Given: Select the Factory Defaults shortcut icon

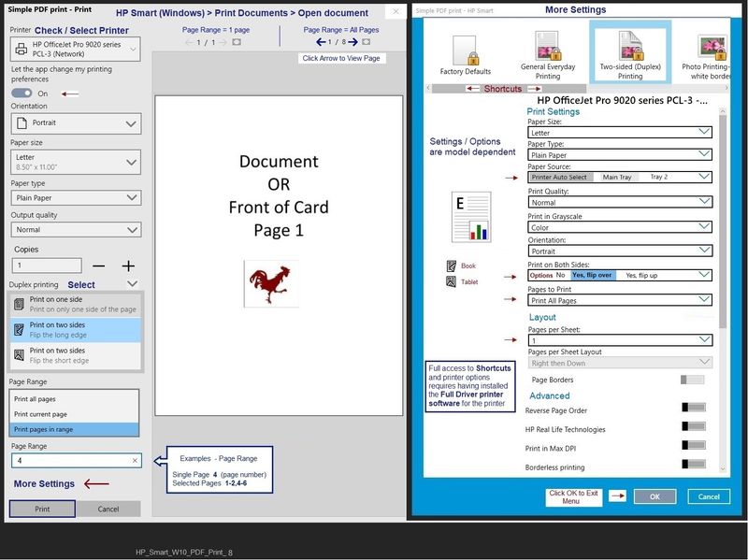Looking at the screenshot, I should 465,50.
